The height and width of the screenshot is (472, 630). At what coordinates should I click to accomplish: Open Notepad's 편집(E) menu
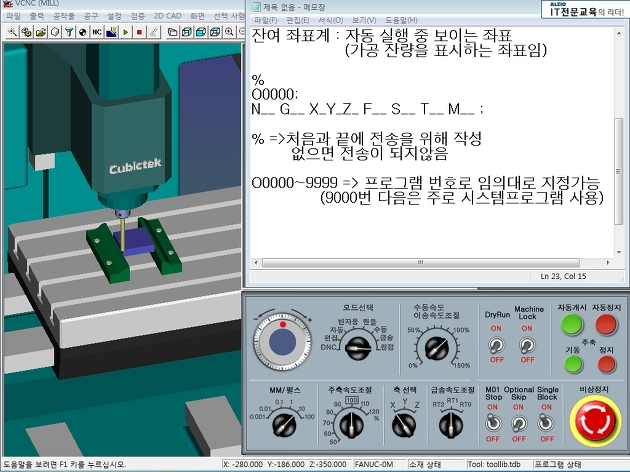(298, 20)
